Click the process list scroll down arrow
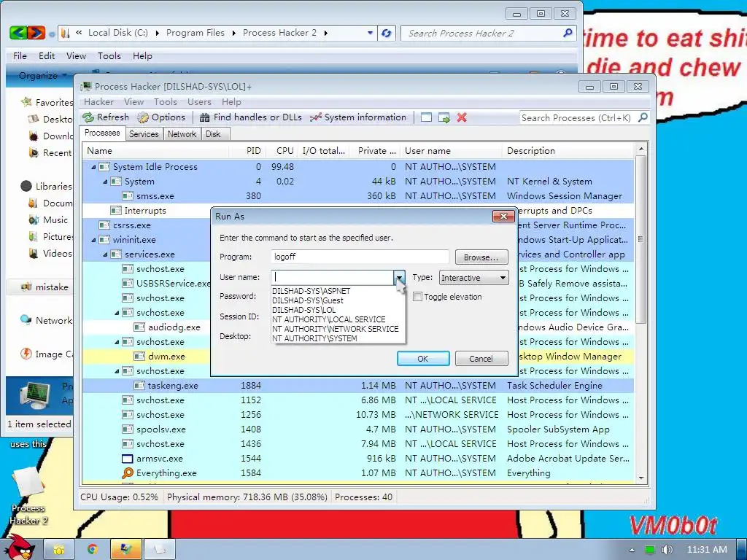The width and height of the screenshot is (747, 560). 641,478
